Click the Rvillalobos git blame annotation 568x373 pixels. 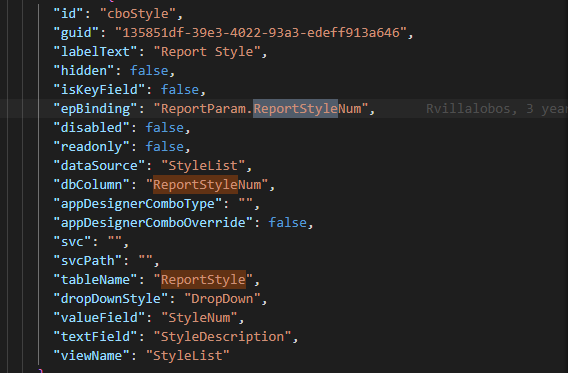pyautogui.click(x=497, y=109)
